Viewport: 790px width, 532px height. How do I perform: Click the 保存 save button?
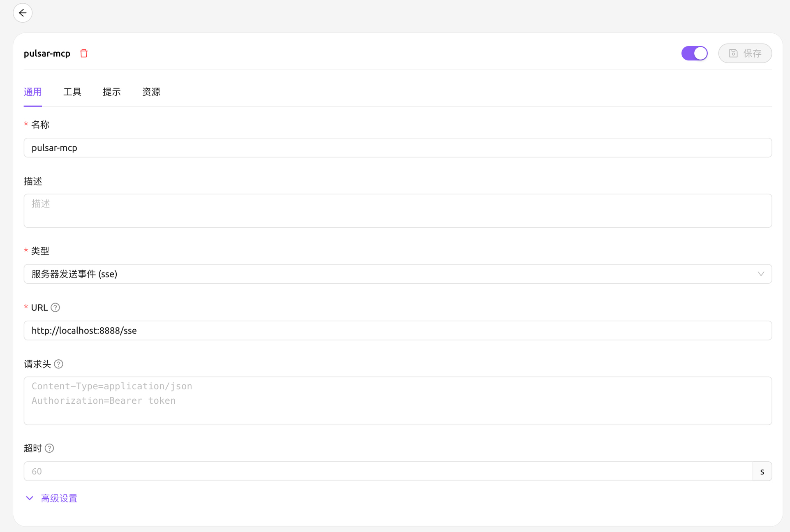pyautogui.click(x=745, y=53)
